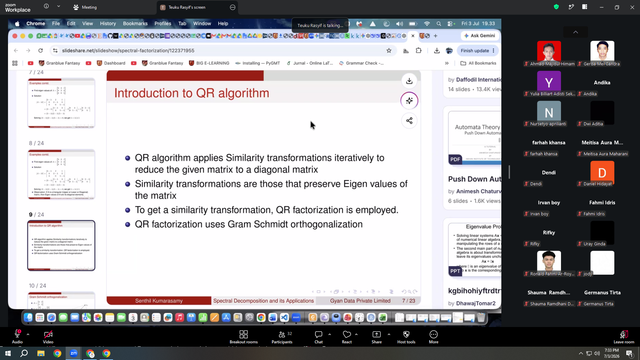Turn on the Video camera
This screenshot has width=640, height=360.
click(x=48, y=337)
